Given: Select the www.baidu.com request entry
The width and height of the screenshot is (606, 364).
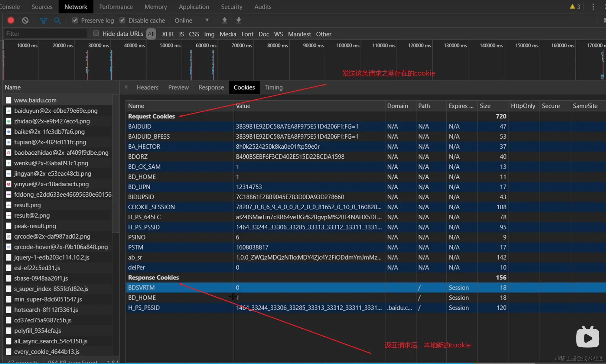Looking at the screenshot, I should [35, 100].
